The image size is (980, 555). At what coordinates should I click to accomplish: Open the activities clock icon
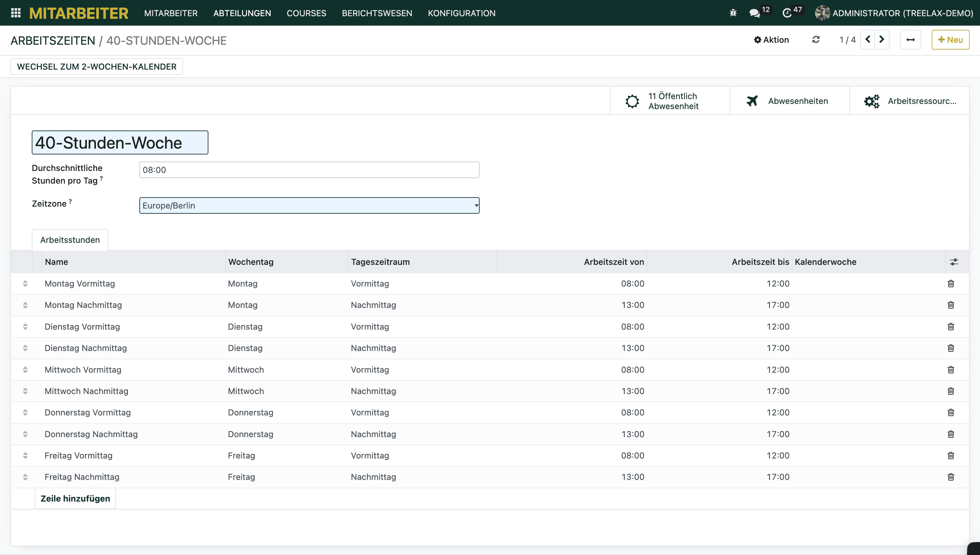pos(787,13)
